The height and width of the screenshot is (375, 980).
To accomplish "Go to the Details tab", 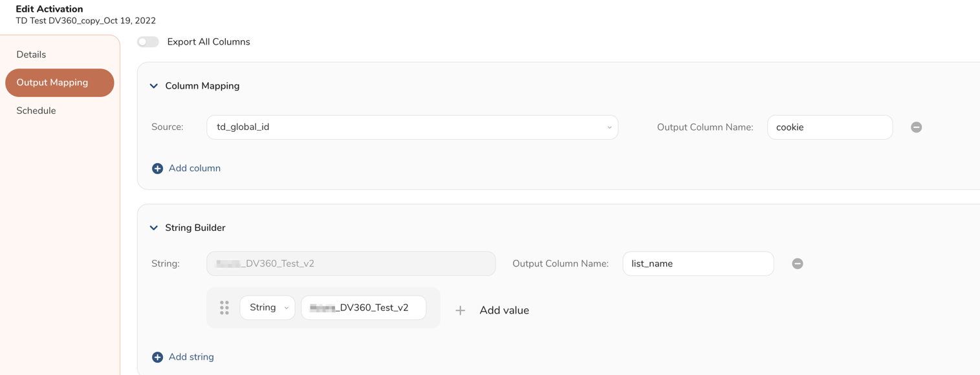I will pyautogui.click(x=31, y=55).
